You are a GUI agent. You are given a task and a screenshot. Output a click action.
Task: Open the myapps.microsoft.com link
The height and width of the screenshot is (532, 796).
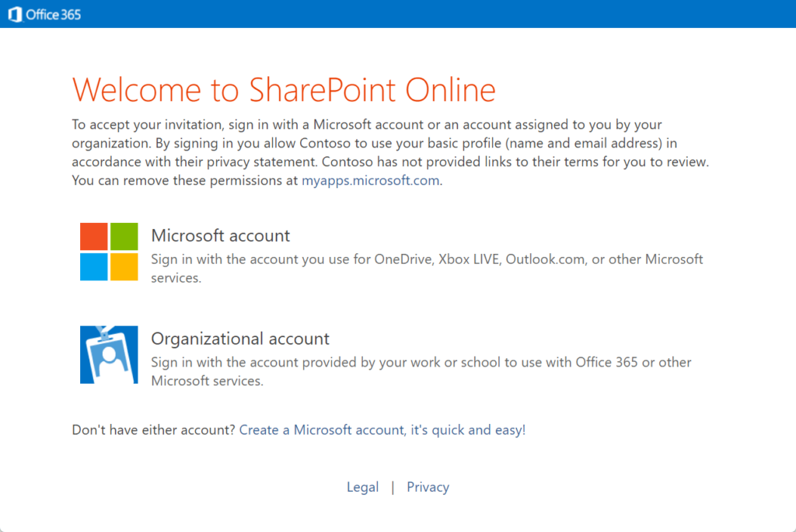click(371, 180)
